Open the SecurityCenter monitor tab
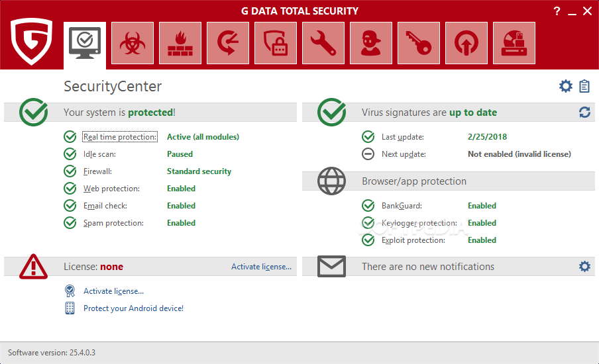 [x=85, y=46]
